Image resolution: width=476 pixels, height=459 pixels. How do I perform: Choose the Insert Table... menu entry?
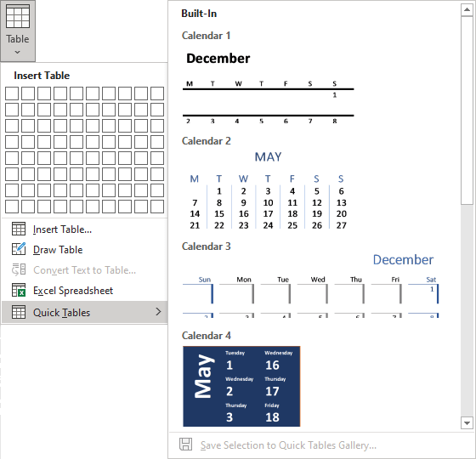pos(84,229)
